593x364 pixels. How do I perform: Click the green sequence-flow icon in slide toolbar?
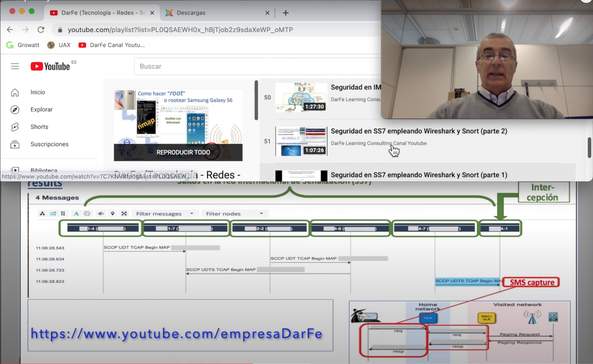click(x=53, y=213)
